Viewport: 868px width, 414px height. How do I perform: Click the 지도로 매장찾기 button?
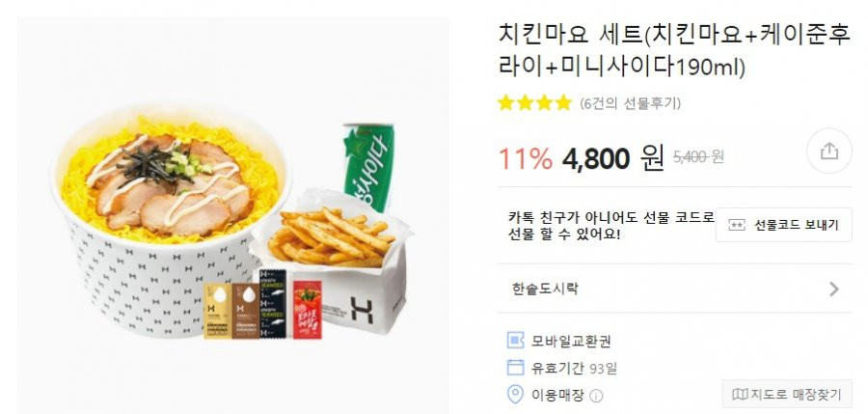787,395
